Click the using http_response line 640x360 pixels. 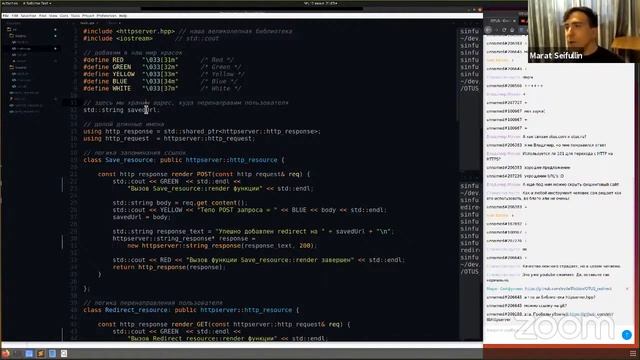(202, 131)
